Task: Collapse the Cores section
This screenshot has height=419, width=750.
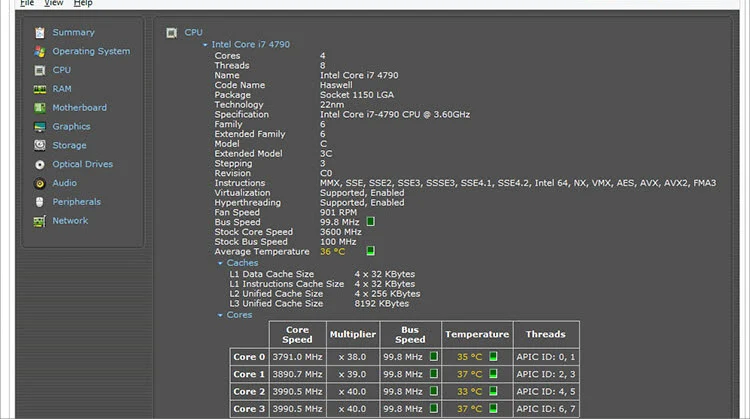Action: click(220, 315)
